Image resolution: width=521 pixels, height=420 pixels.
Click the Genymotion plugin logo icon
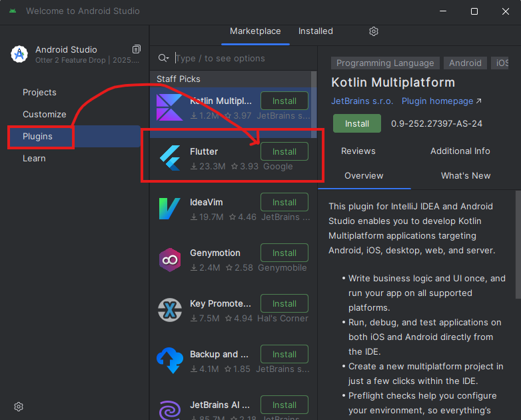click(169, 259)
